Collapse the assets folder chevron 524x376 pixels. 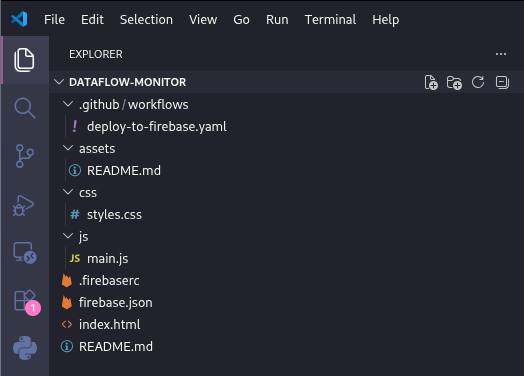point(68,148)
